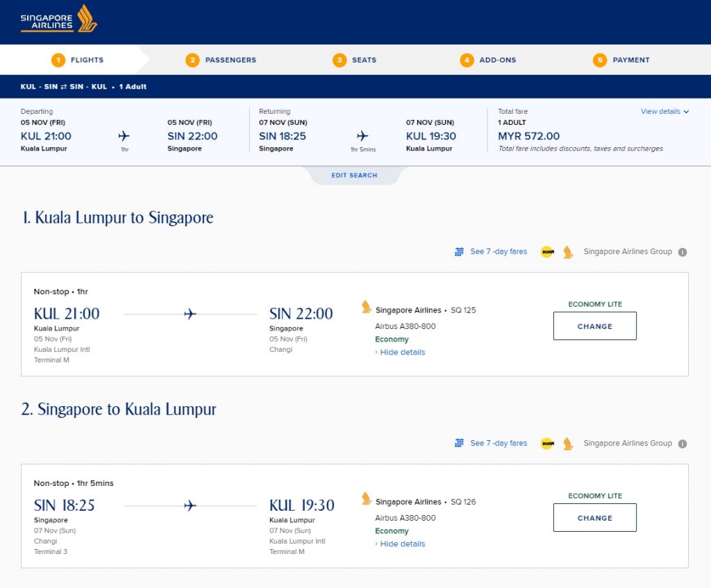Screen dimensions: 711x588
Task: Go to the Passengers step
Action: point(222,60)
